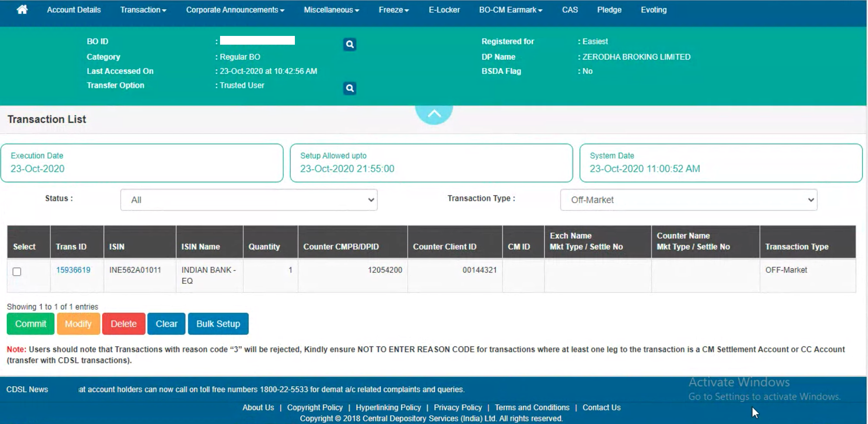This screenshot has width=868, height=424.
Task: Click the search icon beside BO ID
Action: click(350, 44)
